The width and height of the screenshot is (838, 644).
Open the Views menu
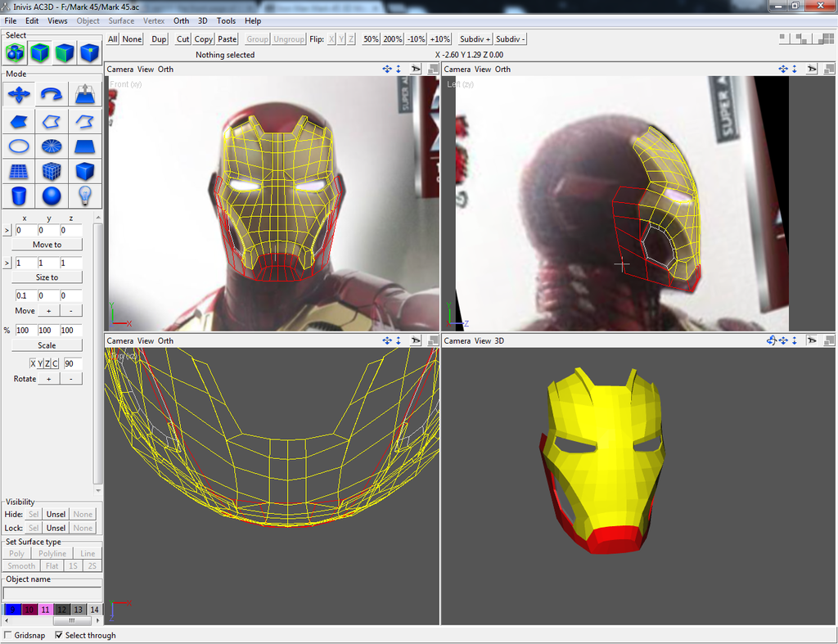click(x=57, y=20)
